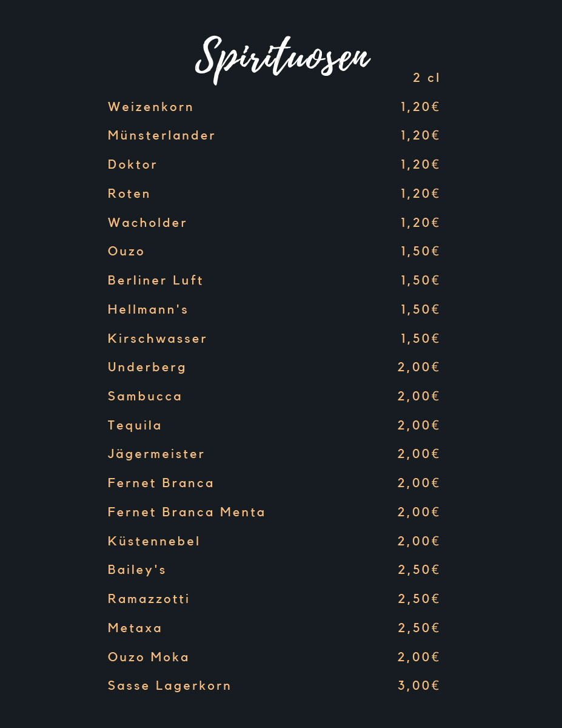The width and height of the screenshot is (562, 728).
Task: Select the Sambucca drink name
Action: click(x=145, y=397)
